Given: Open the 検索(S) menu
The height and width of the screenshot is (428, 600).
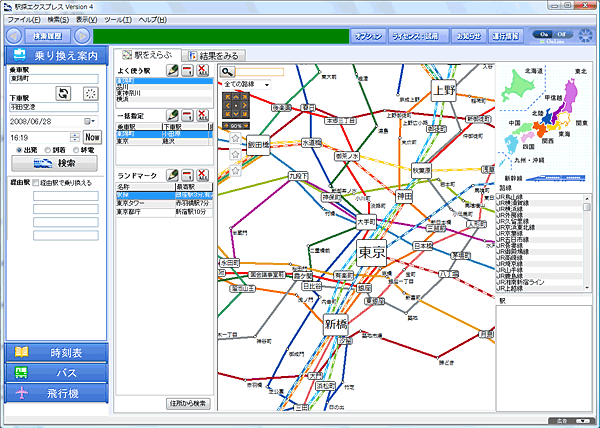Looking at the screenshot, I should click(x=58, y=20).
